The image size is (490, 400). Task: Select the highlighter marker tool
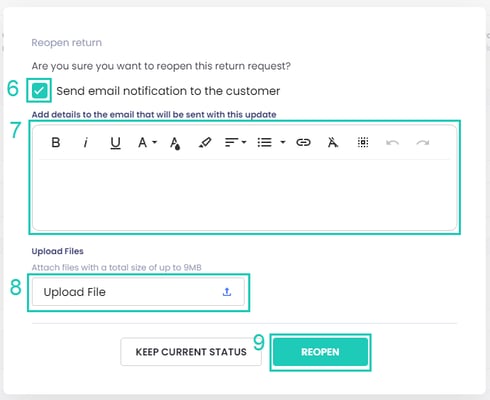pyautogui.click(x=205, y=143)
